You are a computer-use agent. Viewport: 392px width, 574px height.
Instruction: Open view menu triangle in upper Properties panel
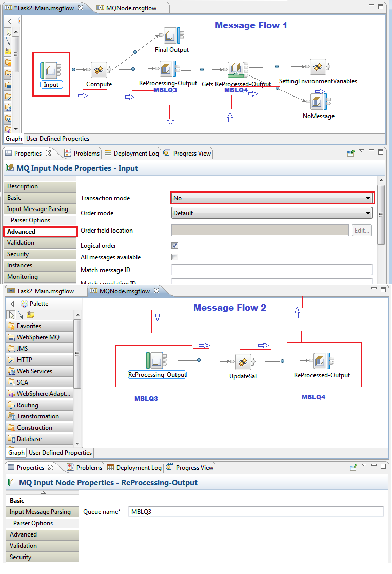[x=362, y=151]
